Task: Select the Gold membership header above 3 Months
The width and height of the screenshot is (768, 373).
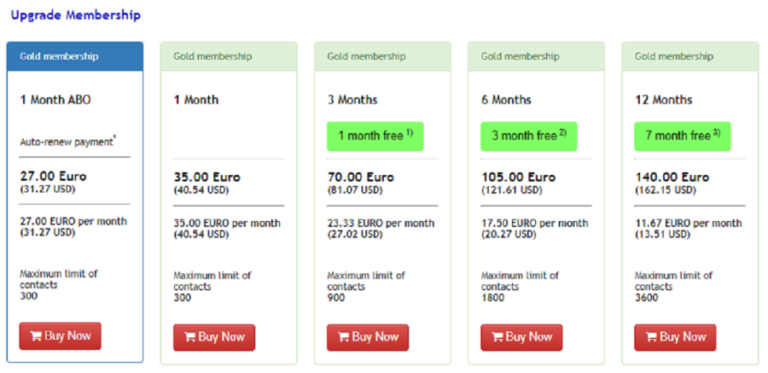Action: pyautogui.click(x=383, y=56)
